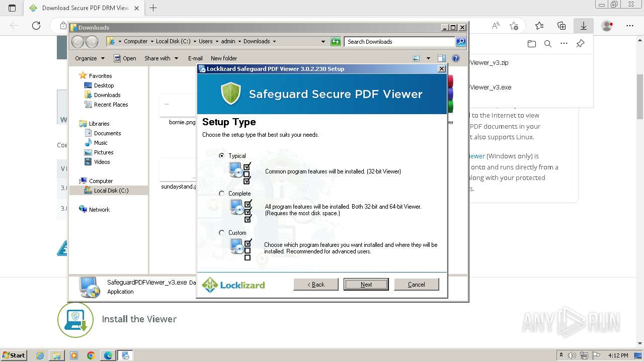Click the Complete setup disc icon
The width and height of the screenshot is (644, 362).
tap(240, 210)
